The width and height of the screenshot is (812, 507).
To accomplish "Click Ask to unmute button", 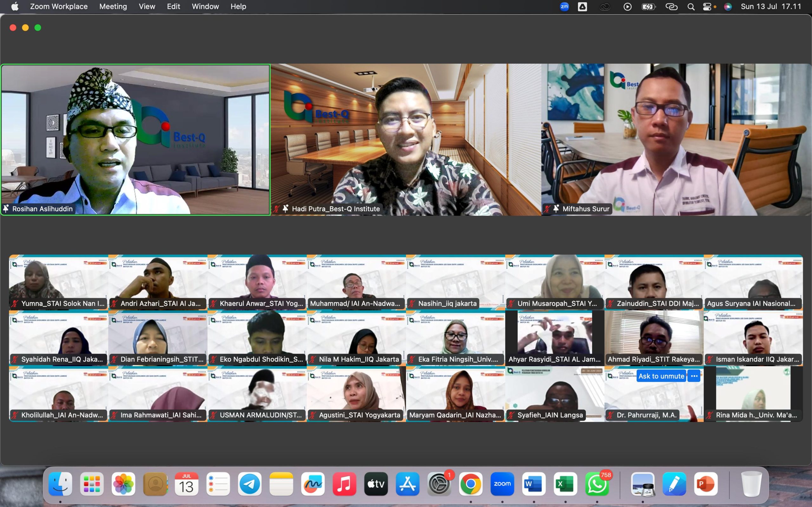I will [661, 376].
